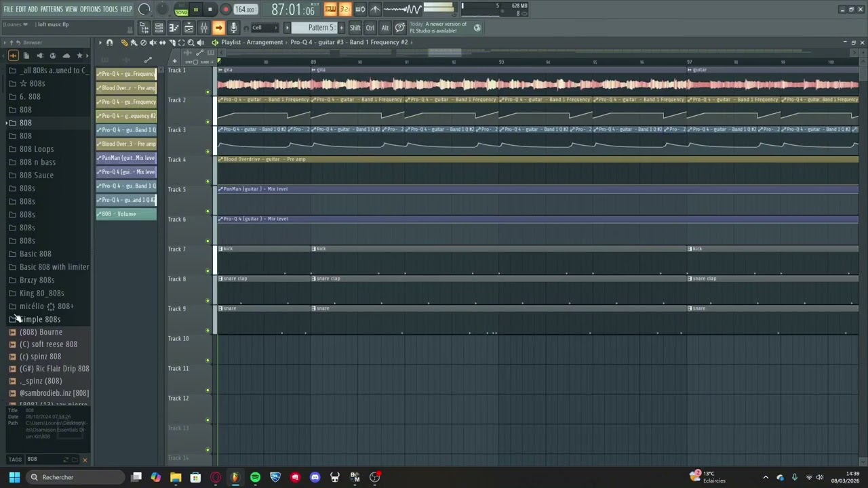Toggle the Shift modifier button
The height and width of the screenshot is (488, 868).
(355, 28)
